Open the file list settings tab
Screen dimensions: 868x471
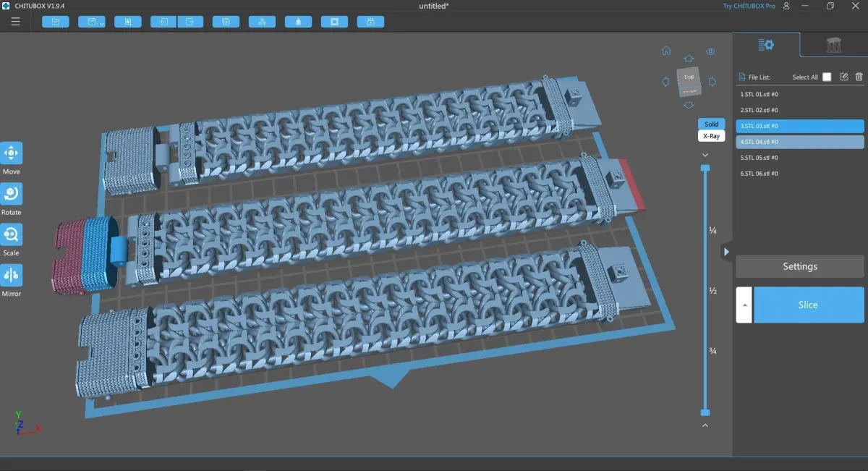point(766,45)
